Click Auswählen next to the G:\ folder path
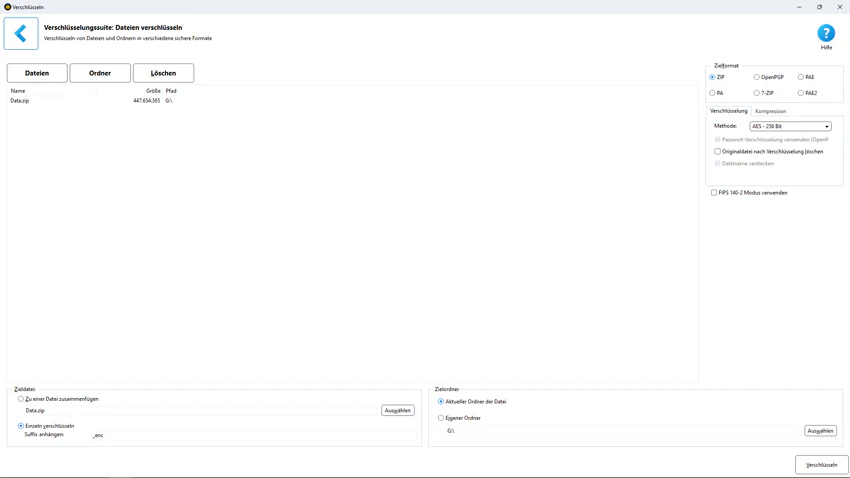Image resolution: width=850 pixels, height=478 pixels. pos(820,431)
